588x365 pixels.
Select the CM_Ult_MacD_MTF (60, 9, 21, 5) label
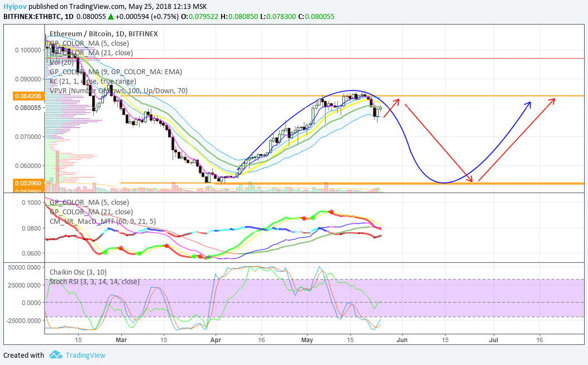point(103,222)
